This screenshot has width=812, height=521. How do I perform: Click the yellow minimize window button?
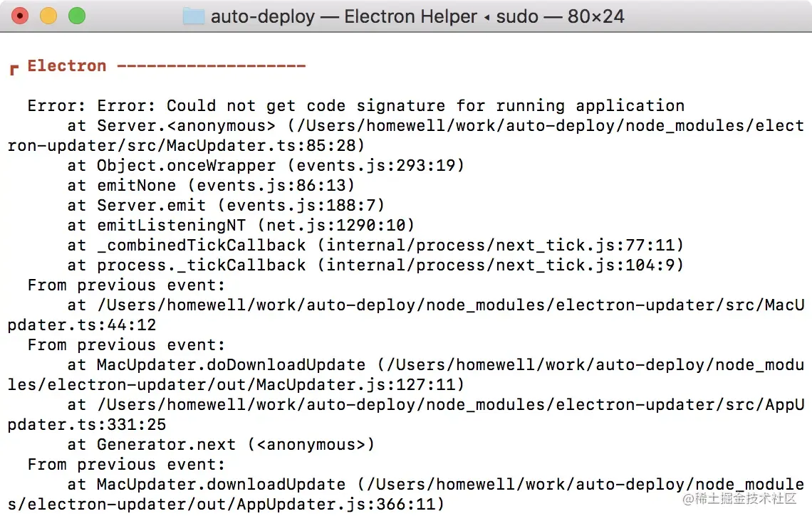pyautogui.click(x=48, y=16)
